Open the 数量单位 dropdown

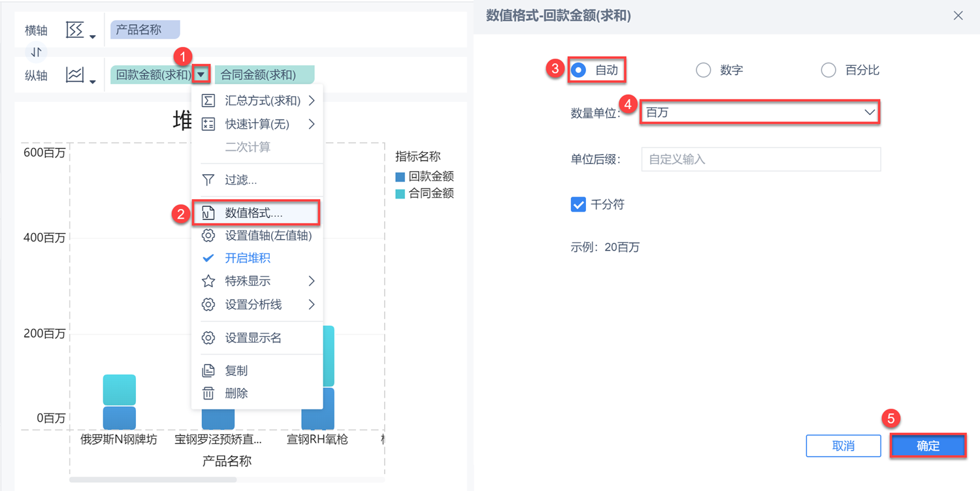click(759, 112)
